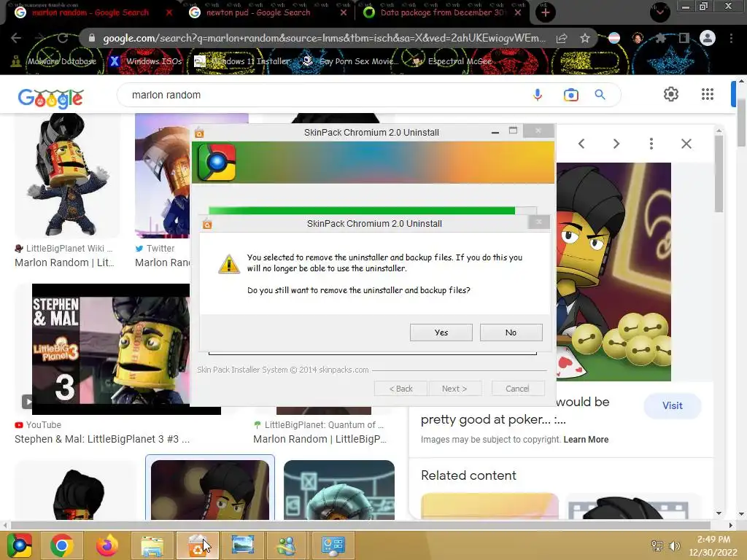
Task: Open the Espectral McGee bookmark
Action: (x=452, y=61)
